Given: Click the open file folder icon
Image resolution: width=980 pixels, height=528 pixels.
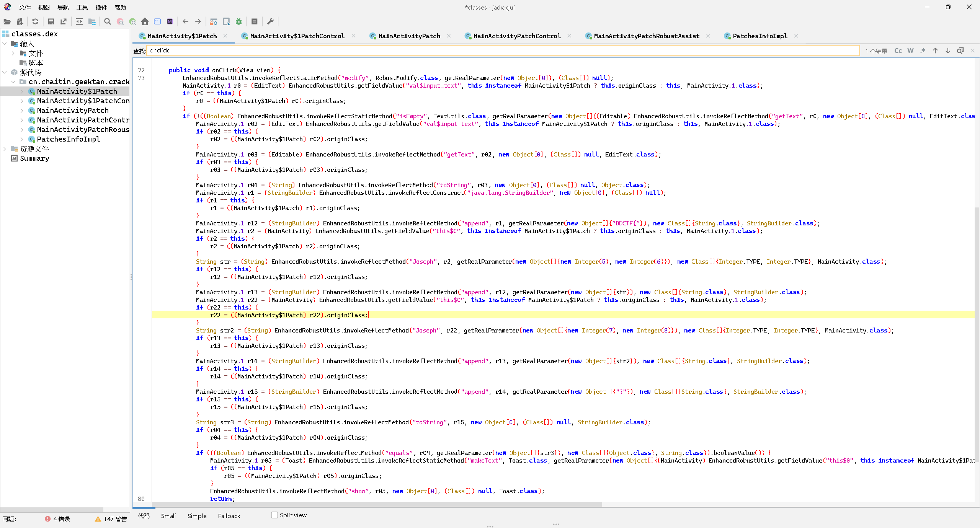Looking at the screenshot, I should (7, 21).
